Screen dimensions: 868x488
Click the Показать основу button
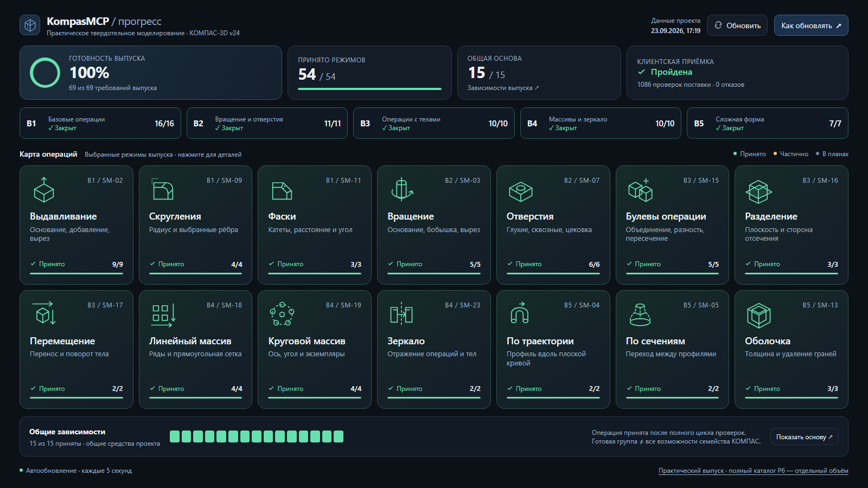point(804,437)
